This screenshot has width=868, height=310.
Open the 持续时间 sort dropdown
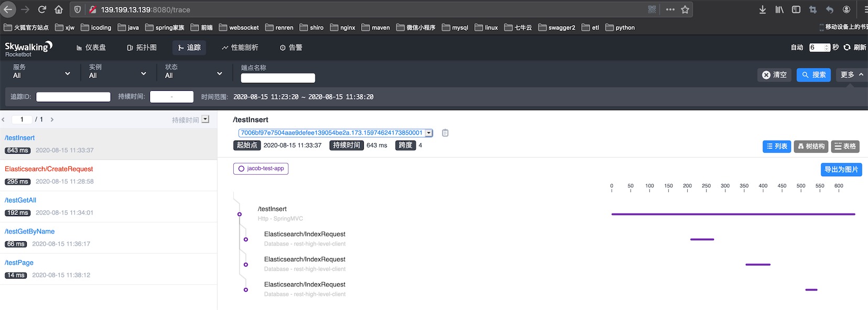tap(205, 119)
